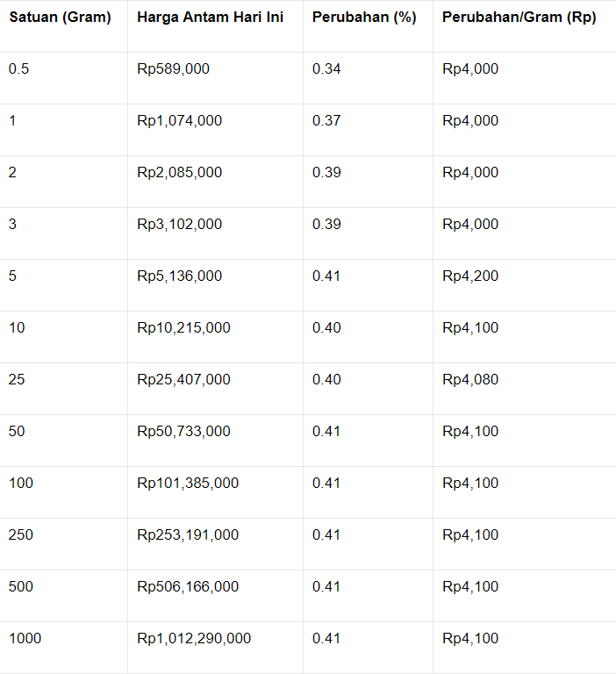The height and width of the screenshot is (674, 616).
Task: Select the Rp25,407,000 price cell
Action: (183, 380)
